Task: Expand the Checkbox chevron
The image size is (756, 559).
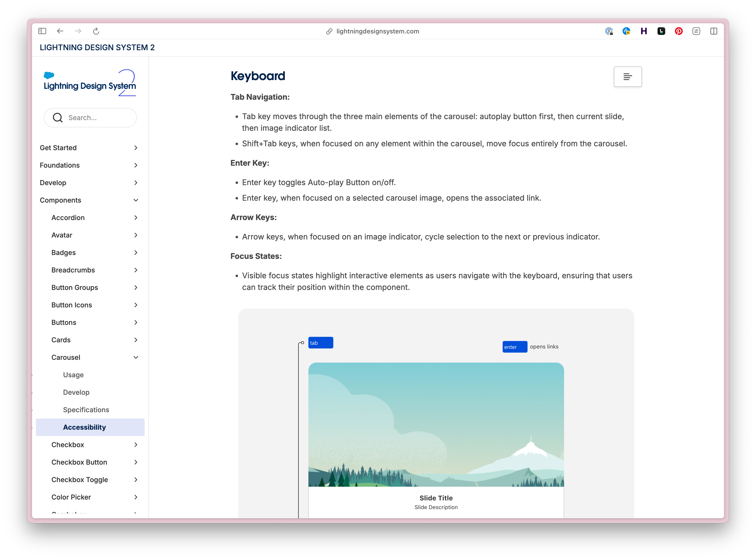Action: click(136, 445)
